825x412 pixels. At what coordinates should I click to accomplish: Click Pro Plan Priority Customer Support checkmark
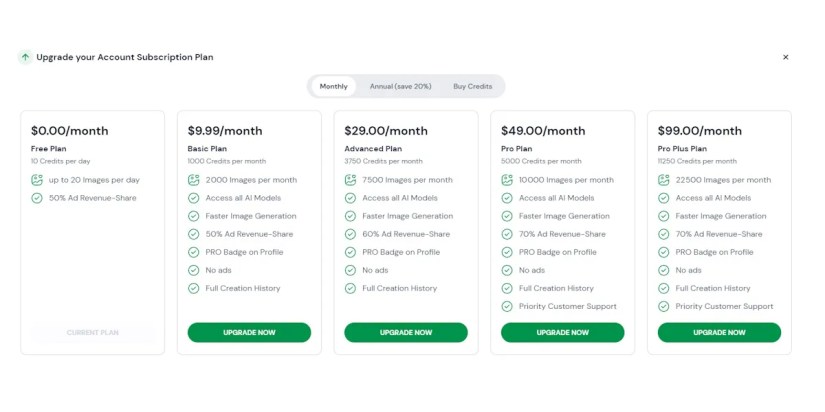tap(507, 306)
